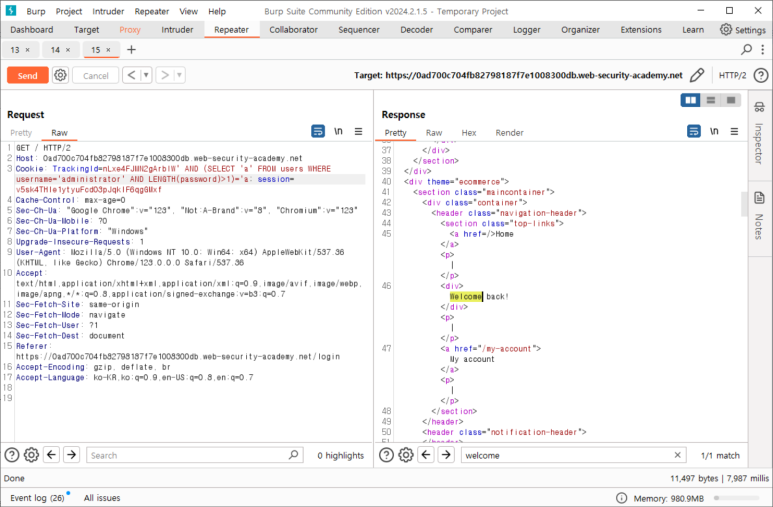Go to next response search match
Screen dimensions: 773x507
pyautogui.click(x=446, y=455)
